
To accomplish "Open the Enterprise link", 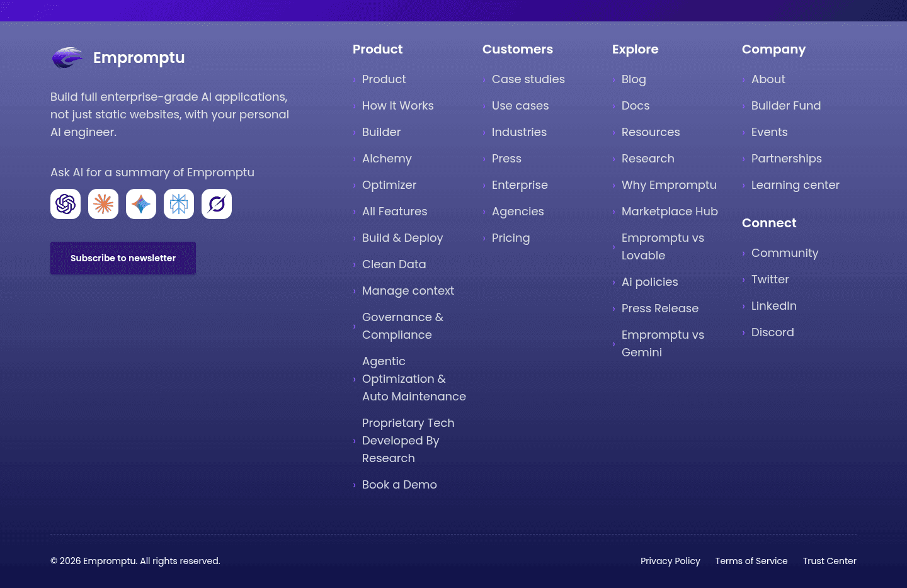I will point(520,185).
